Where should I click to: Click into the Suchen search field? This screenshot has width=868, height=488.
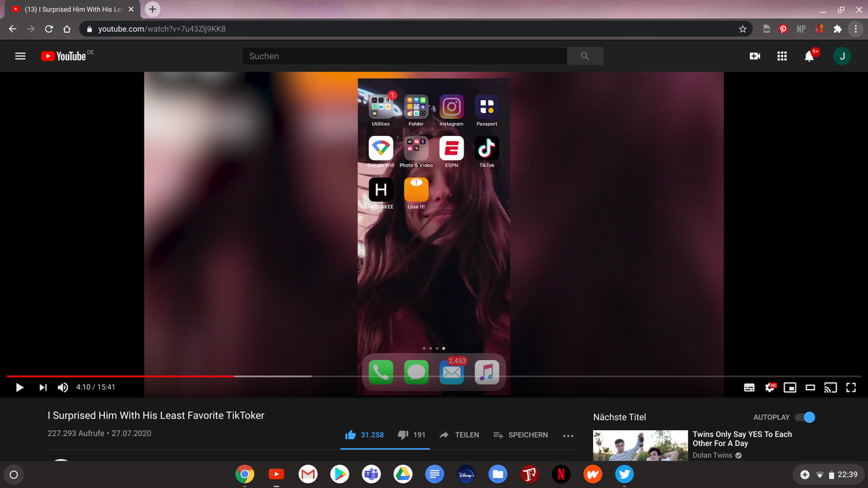point(404,56)
